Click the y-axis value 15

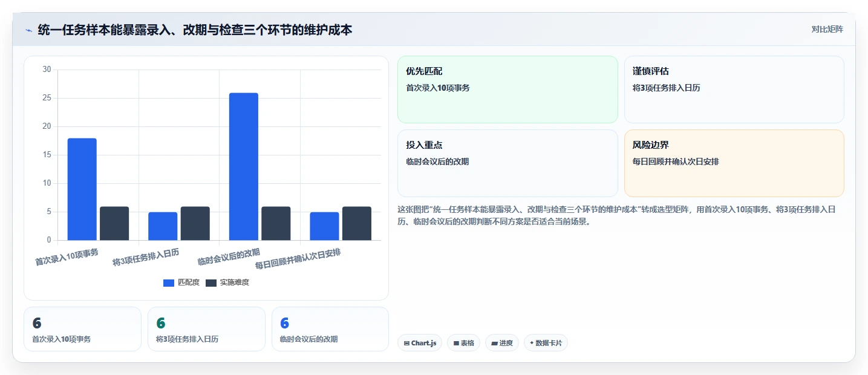coord(47,155)
